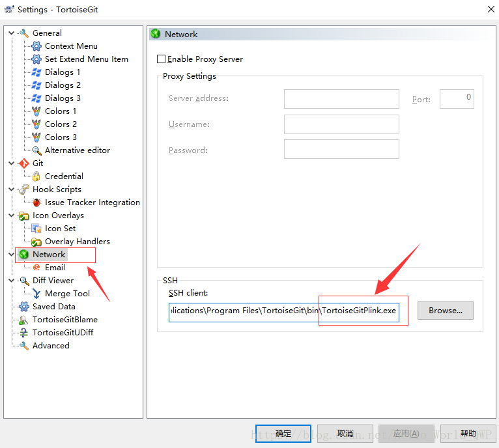Click the Set Extend Menu Item gear icon
Screen dimensions: 499x448
[x=36, y=59]
